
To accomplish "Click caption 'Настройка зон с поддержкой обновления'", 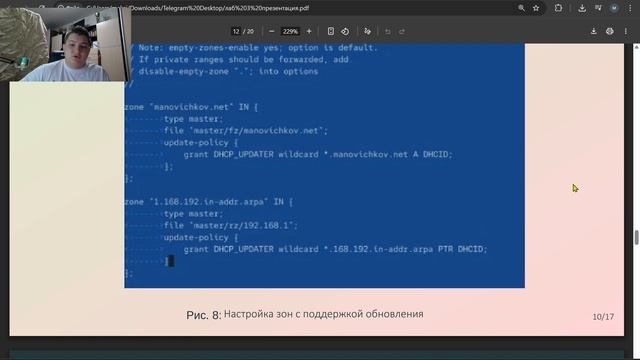I will click(324, 314).
